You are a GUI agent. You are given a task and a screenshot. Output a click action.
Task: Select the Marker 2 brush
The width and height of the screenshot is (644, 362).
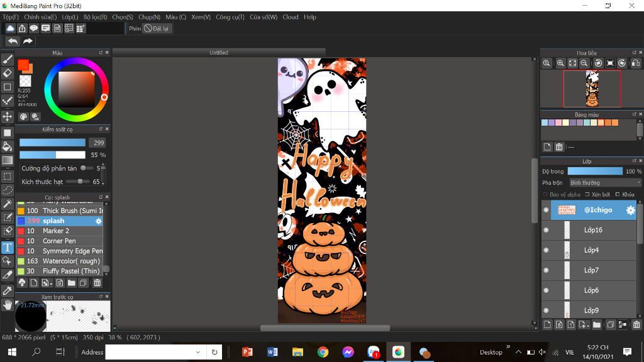pyautogui.click(x=60, y=231)
